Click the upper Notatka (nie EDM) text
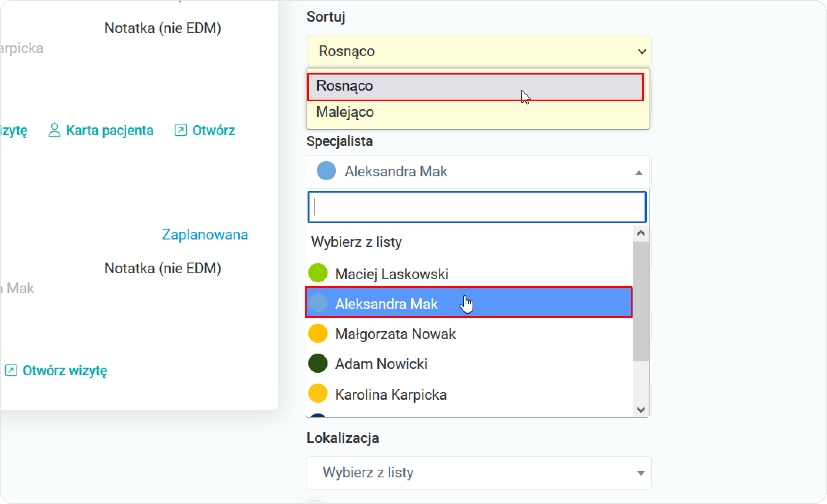The height and width of the screenshot is (504, 827). pos(163,28)
